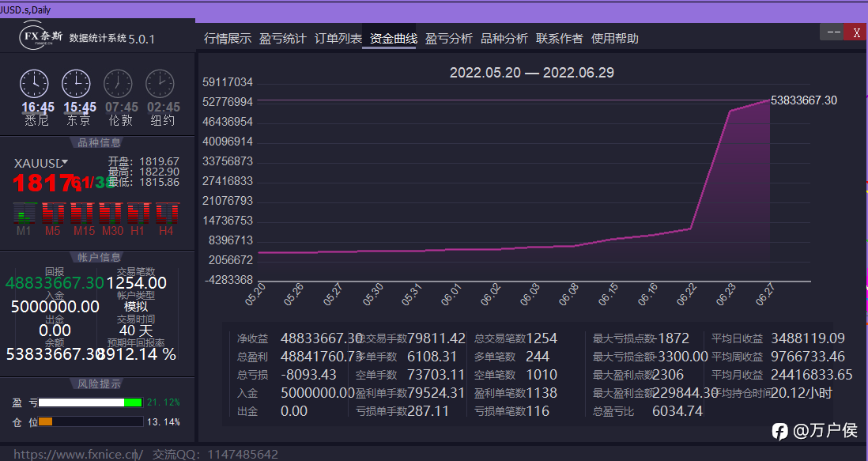Open the 订单列表 tab
This screenshot has height=461, width=868.
(338, 38)
